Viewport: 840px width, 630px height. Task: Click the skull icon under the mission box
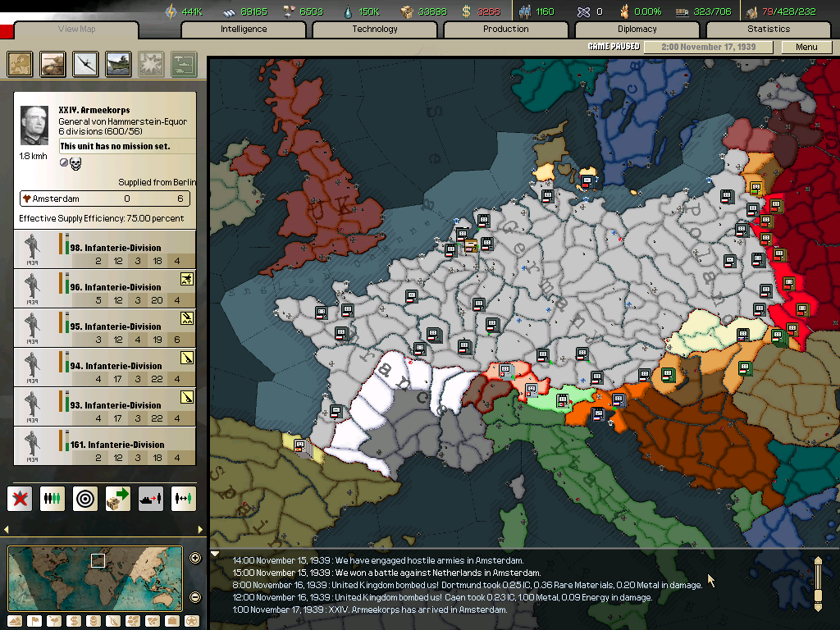75,163
